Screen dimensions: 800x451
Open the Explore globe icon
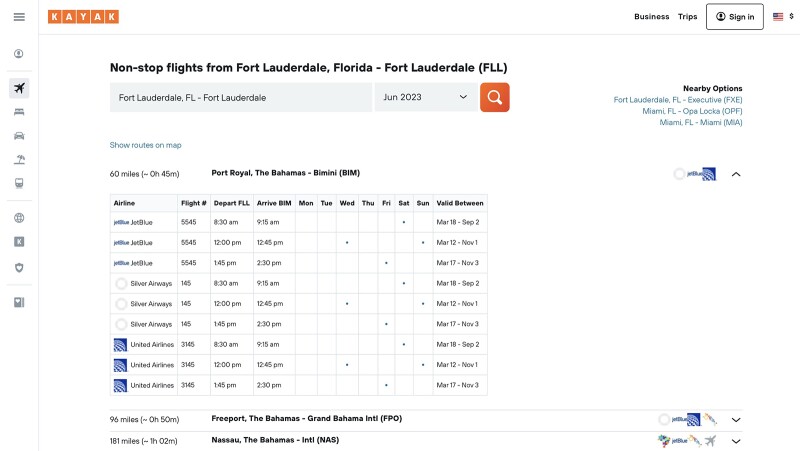tap(19, 218)
